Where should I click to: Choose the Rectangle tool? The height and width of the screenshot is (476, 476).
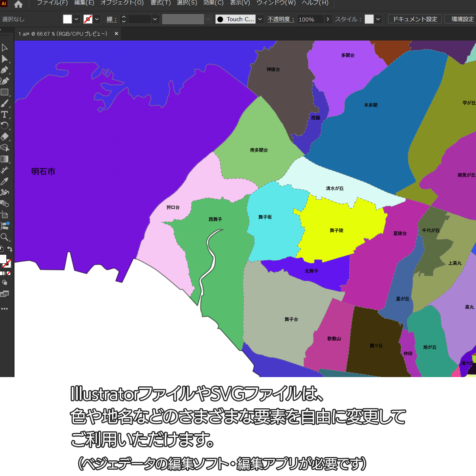click(4, 92)
